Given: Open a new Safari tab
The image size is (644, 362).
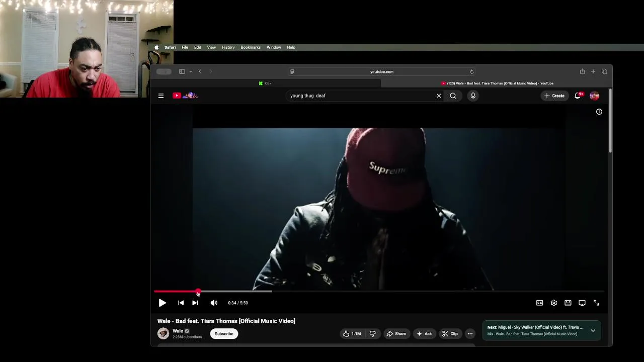Looking at the screenshot, I should pyautogui.click(x=593, y=71).
